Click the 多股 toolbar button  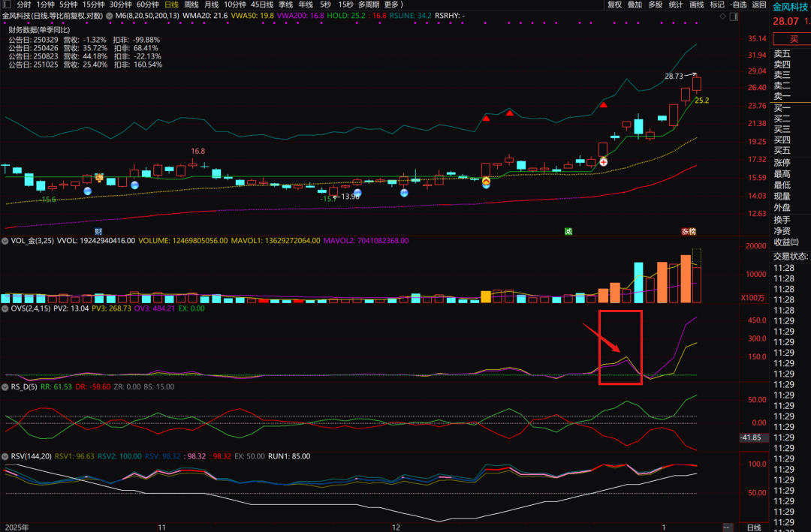click(x=656, y=5)
